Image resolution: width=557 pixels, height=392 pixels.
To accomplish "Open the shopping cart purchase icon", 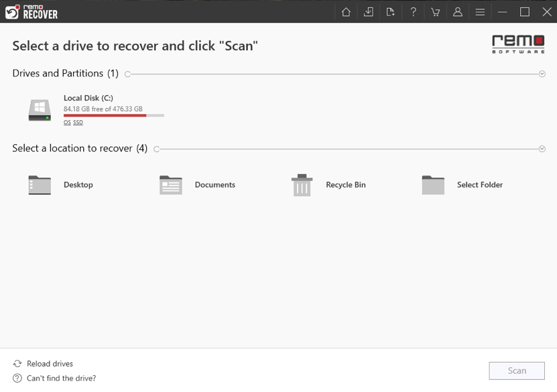I will pyautogui.click(x=435, y=12).
